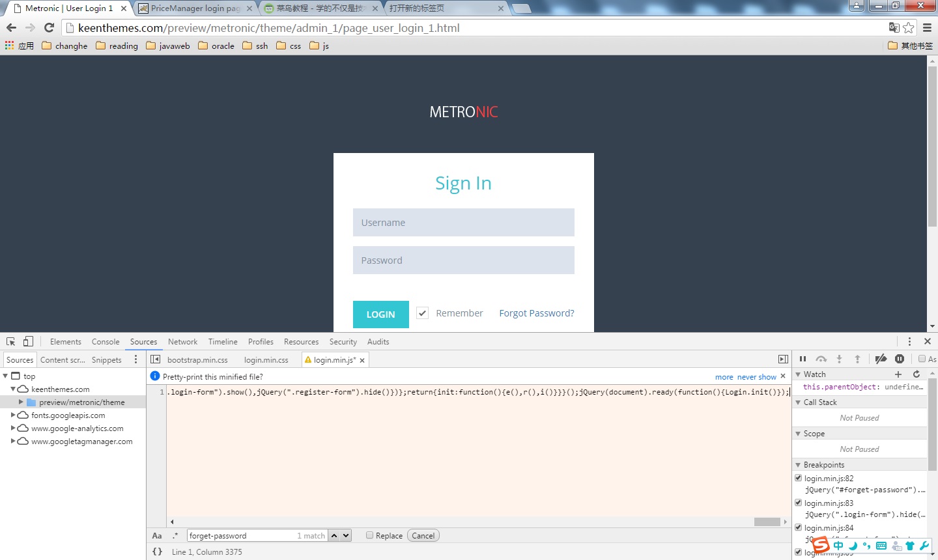The width and height of the screenshot is (938, 560).
Task: Toggle regex search option
Action: (175, 535)
